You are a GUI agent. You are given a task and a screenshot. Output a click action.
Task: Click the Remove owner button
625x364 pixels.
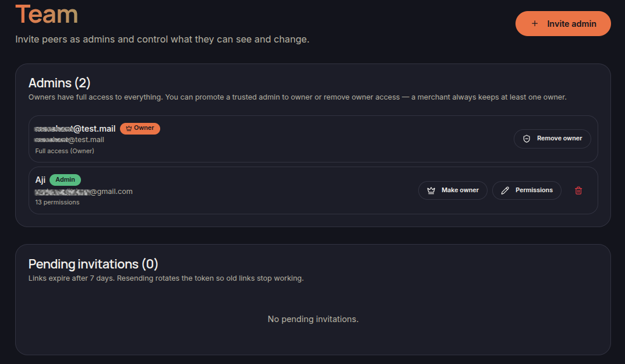point(552,139)
